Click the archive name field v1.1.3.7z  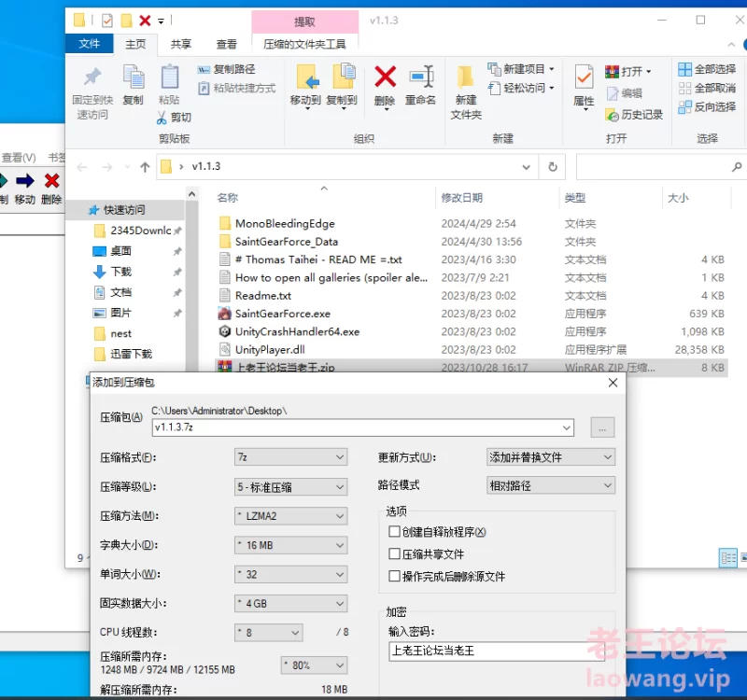pyautogui.click(x=363, y=427)
